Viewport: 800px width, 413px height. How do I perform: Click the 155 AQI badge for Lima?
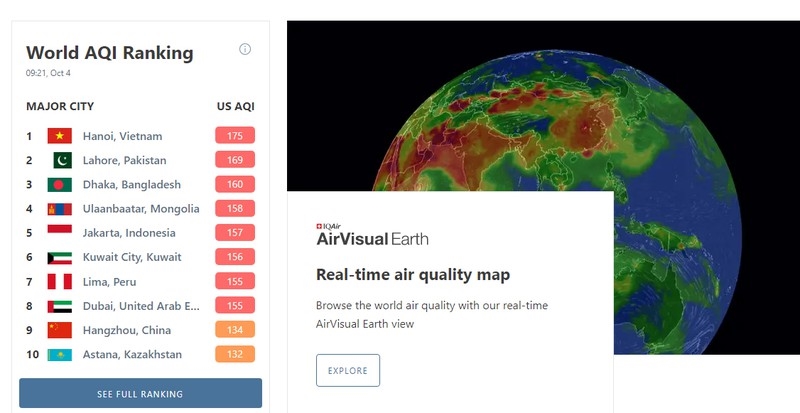pos(235,281)
